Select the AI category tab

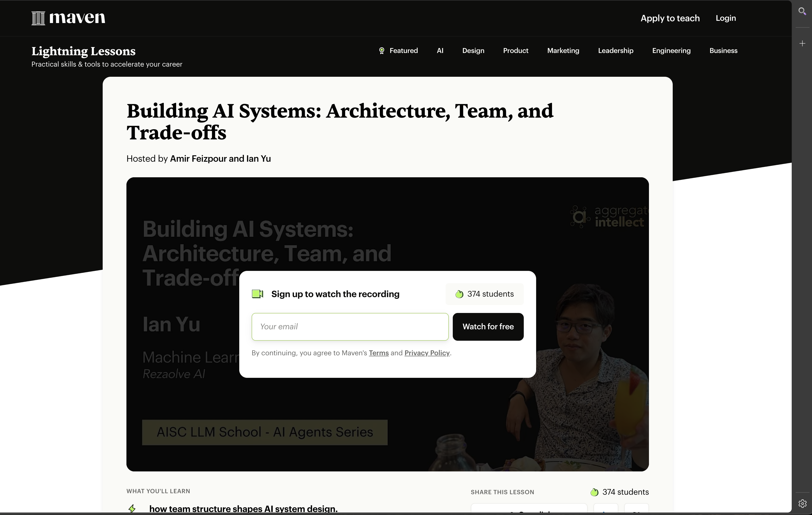[440, 51]
